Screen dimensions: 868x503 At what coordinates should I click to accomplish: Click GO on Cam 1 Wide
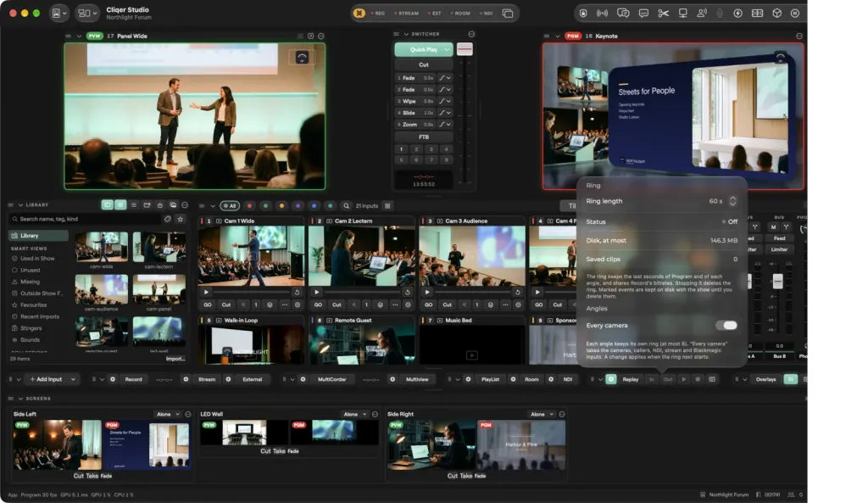(208, 305)
